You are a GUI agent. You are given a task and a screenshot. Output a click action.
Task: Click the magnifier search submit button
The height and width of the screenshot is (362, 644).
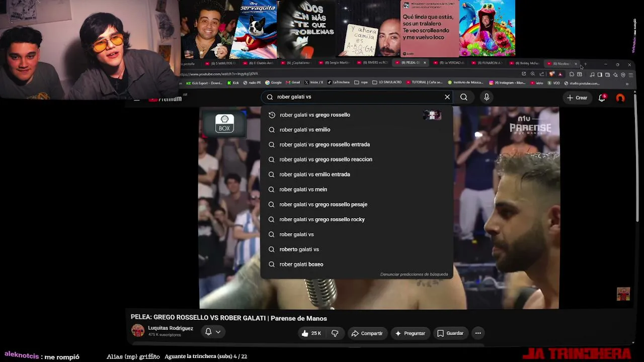click(x=464, y=97)
